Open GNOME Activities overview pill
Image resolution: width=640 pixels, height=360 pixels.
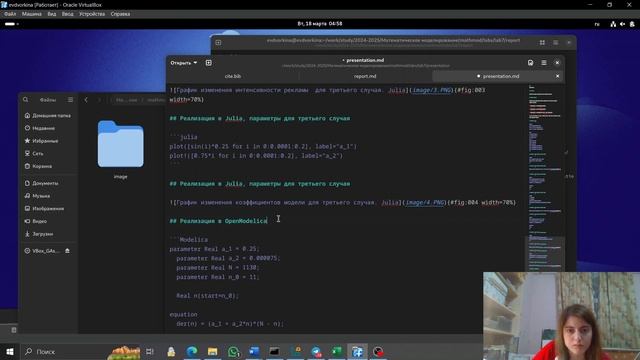11,24
